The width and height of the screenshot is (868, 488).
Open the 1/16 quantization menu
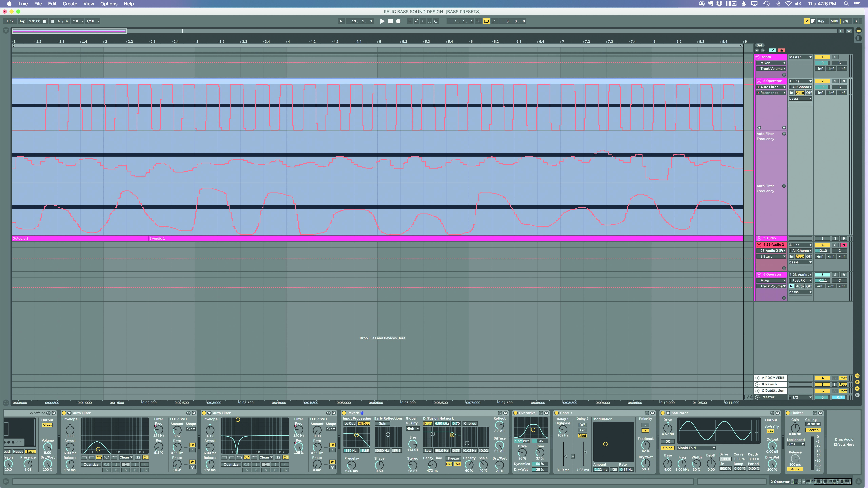point(93,21)
